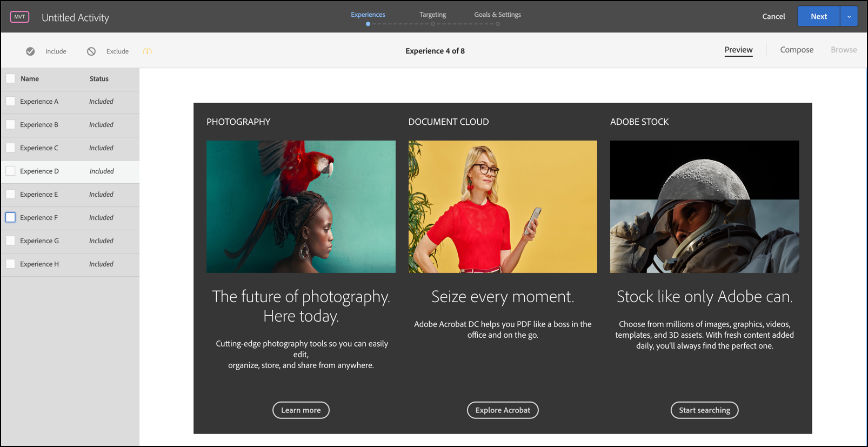Check the Experience B checkbox
The width and height of the screenshot is (868, 447).
(10, 124)
